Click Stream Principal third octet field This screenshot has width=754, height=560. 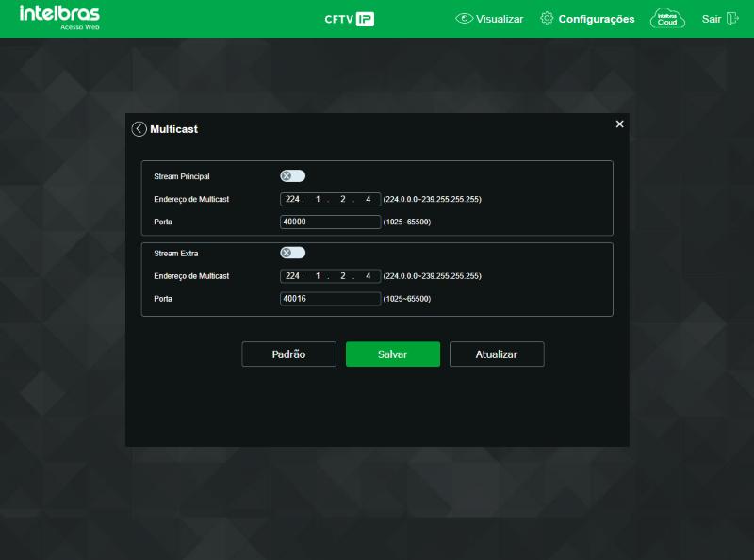click(x=342, y=199)
